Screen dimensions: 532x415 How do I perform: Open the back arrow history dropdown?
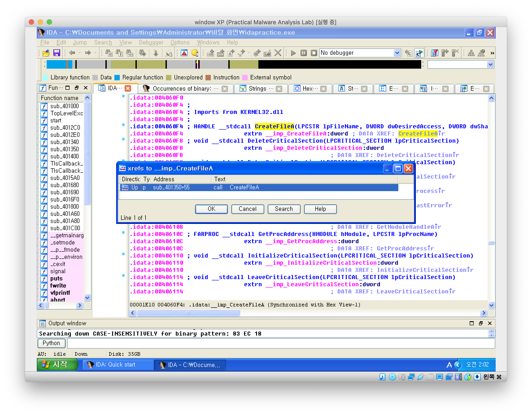click(x=79, y=53)
